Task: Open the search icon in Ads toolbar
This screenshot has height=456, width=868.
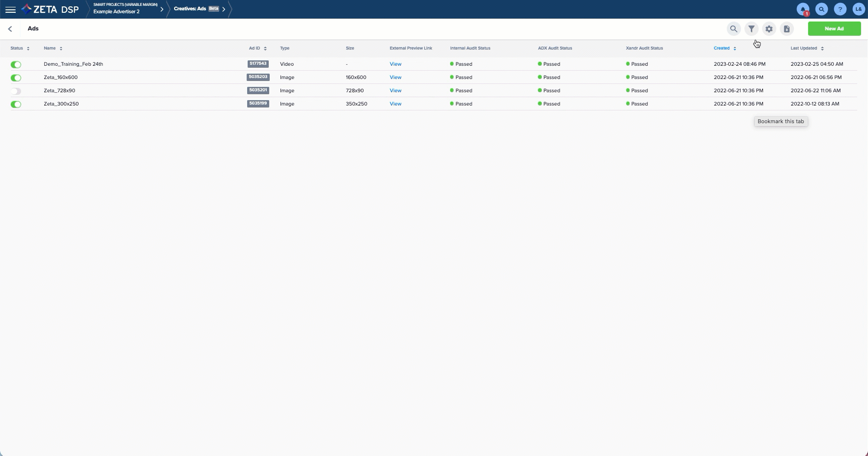Action: click(x=734, y=29)
